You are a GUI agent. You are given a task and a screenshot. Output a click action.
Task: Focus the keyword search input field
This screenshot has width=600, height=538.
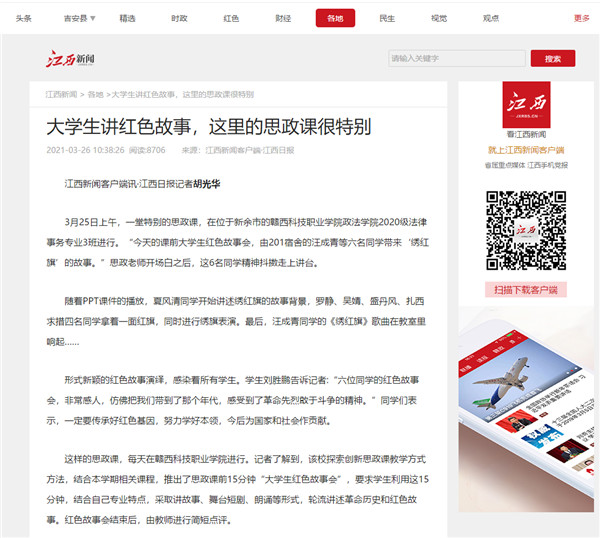point(457,59)
